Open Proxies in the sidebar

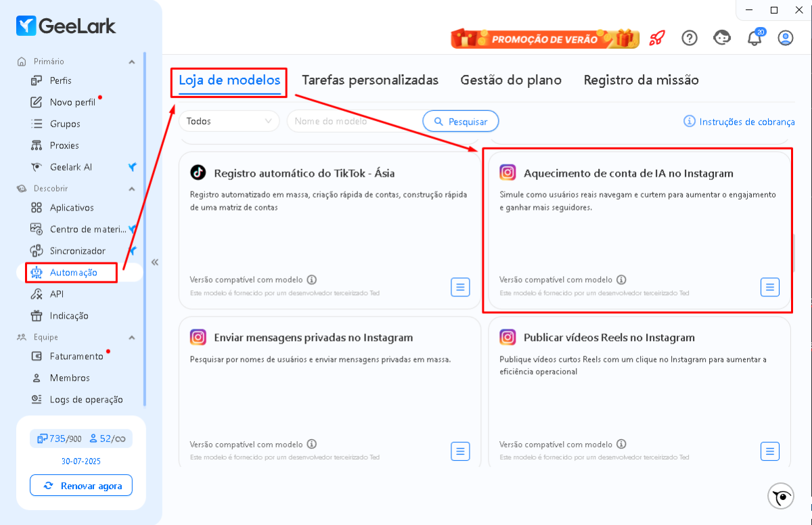click(x=64, y=145)
